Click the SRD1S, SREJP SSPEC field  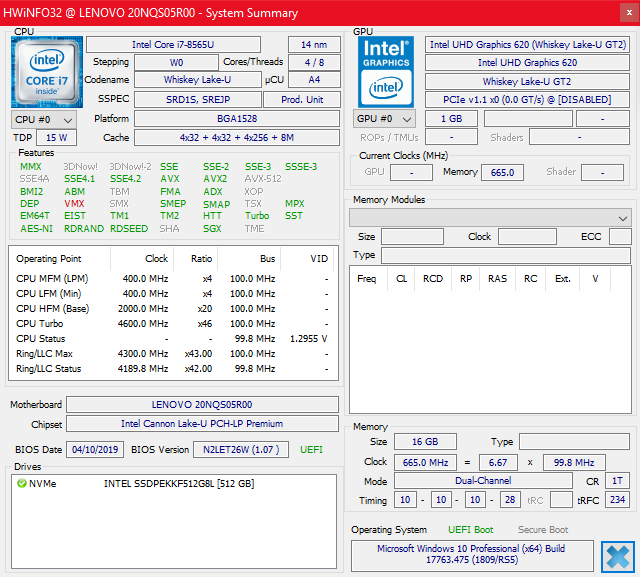(x=197, y=100)
